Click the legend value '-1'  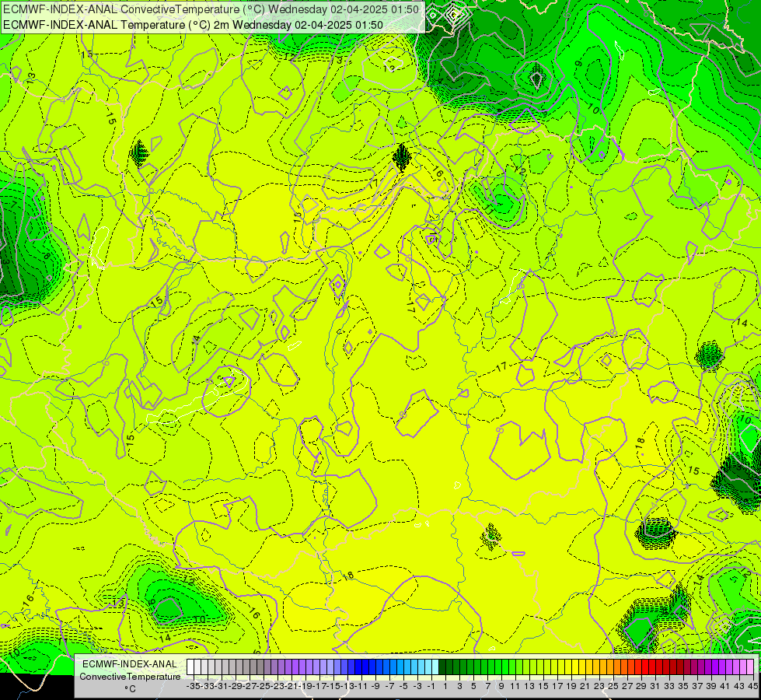(431, 687)
